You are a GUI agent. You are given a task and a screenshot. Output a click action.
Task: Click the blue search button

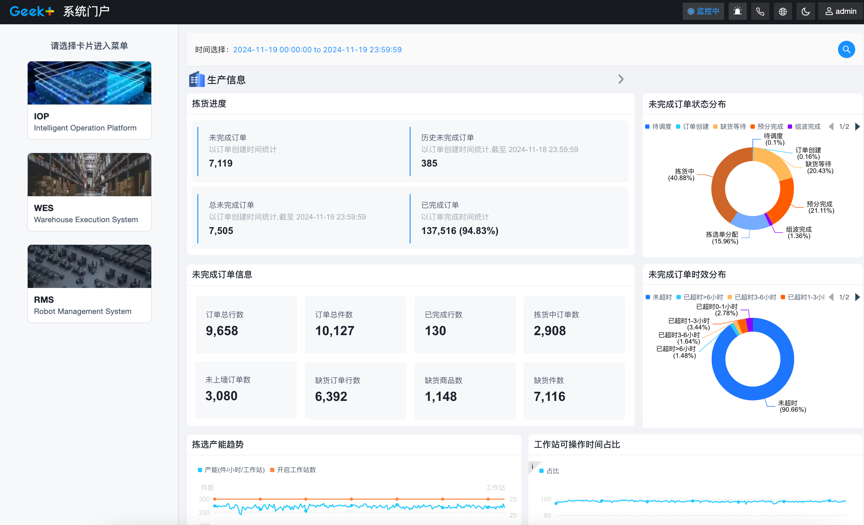[x=846, y=49]
